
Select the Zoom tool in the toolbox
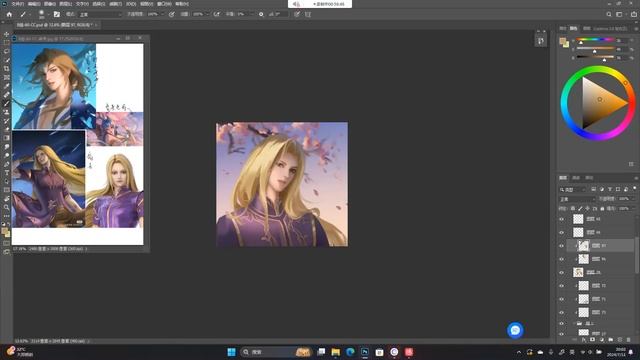tap(6, 207)
